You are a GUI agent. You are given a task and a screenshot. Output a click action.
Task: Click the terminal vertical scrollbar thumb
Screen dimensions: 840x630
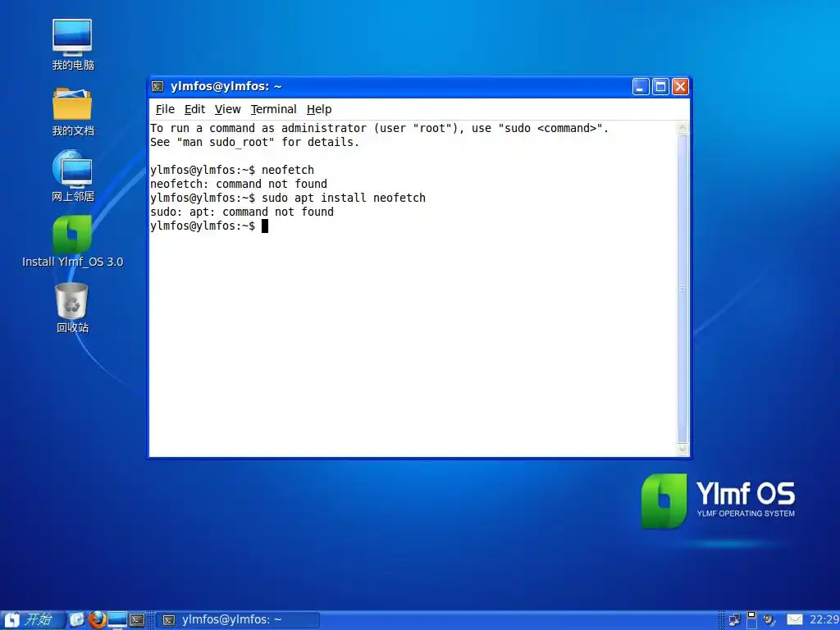[682, 289]
